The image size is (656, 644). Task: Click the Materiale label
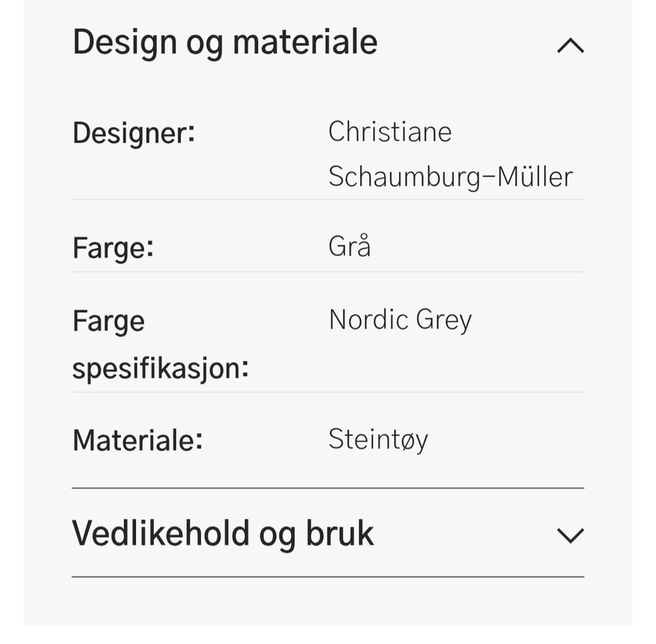coord(137,440)
